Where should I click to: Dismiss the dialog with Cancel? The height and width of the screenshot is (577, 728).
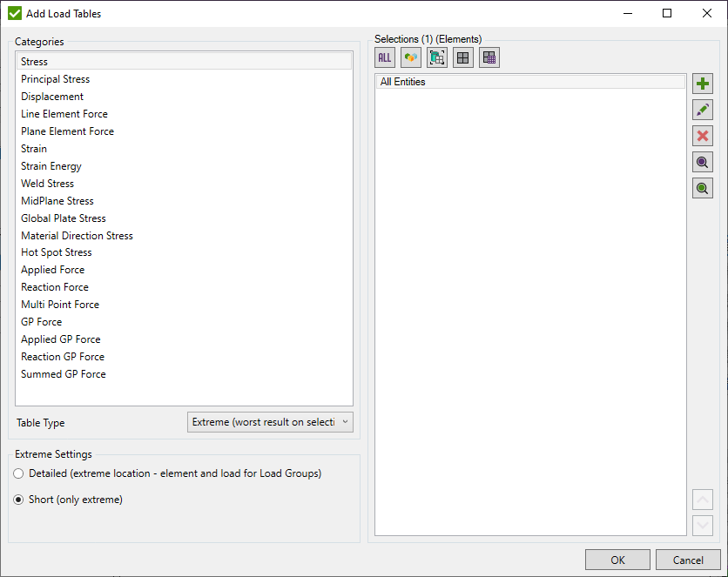pyautogui.click(x=688, y=560)
